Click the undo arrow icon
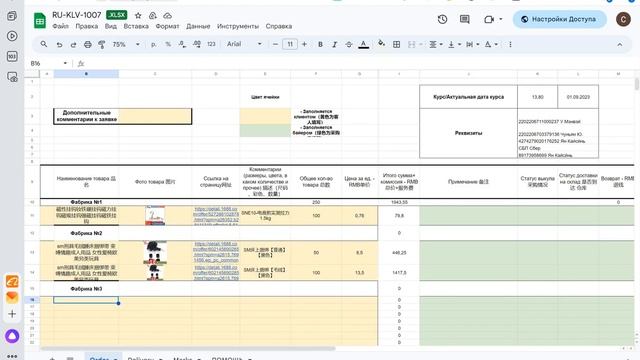 pos(59,44)
